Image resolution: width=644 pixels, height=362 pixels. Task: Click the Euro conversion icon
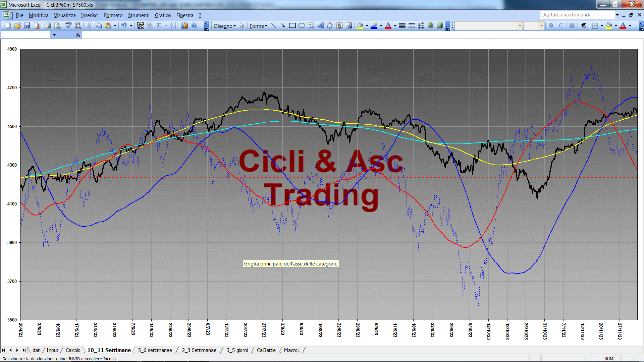point(141,25)
